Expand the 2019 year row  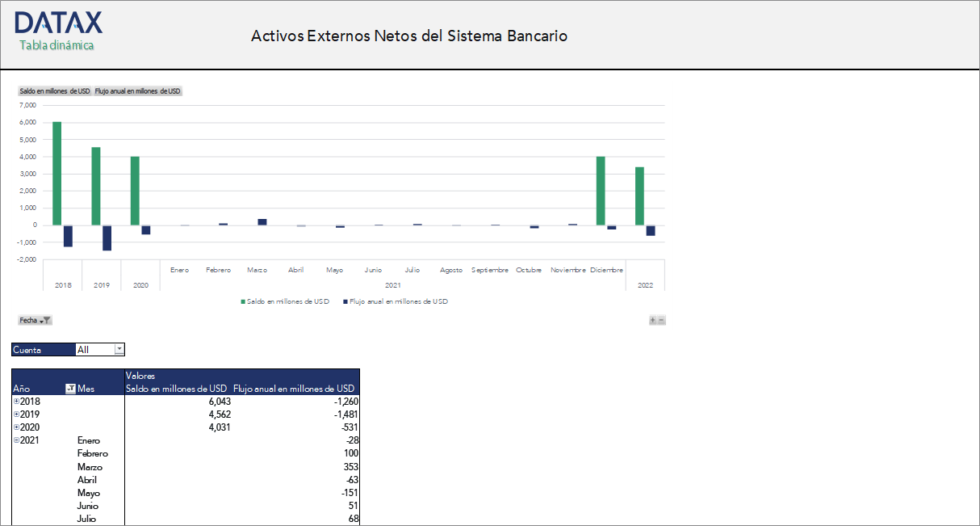click(16, 414)
